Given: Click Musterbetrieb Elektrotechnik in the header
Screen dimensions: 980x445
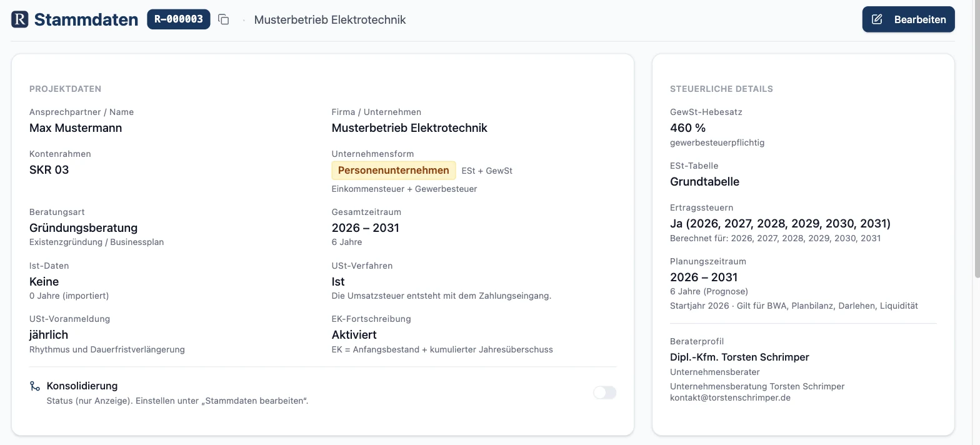Looking at the screenshot, I should click(330, 19).
